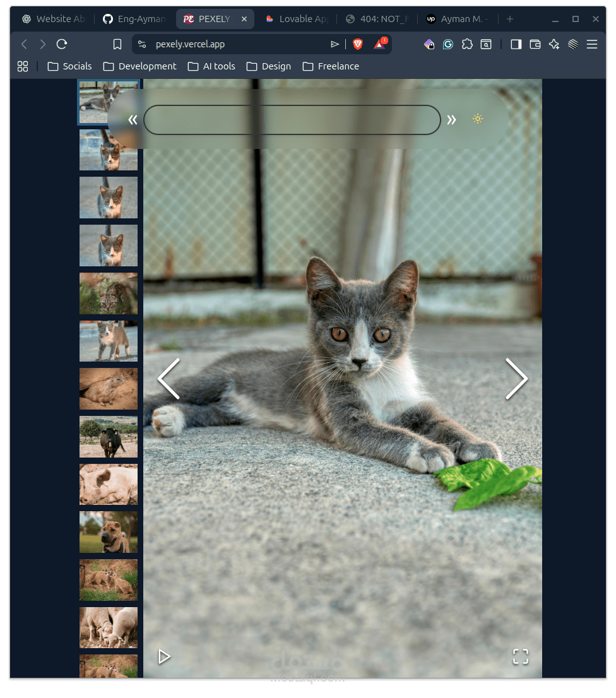Click the browser back arrow
Viewport: 616px width, 698px height.
(24, 44)
